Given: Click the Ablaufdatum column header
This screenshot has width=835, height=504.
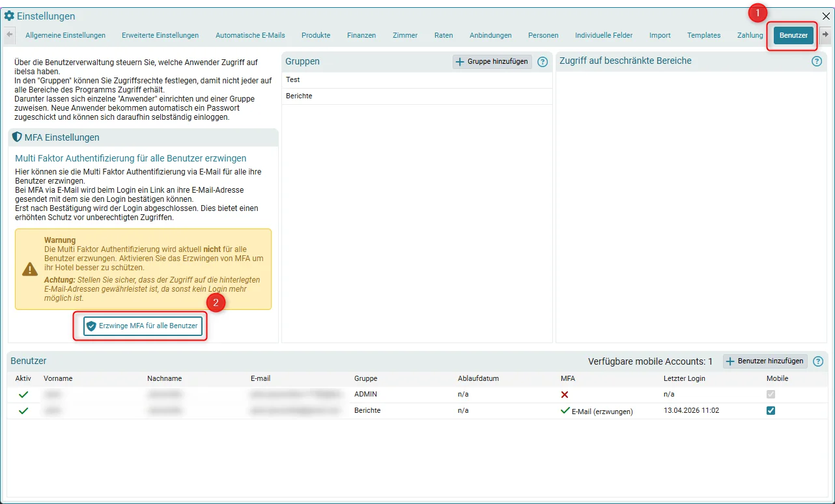Looking at the screenshot, I should point(478,378).
